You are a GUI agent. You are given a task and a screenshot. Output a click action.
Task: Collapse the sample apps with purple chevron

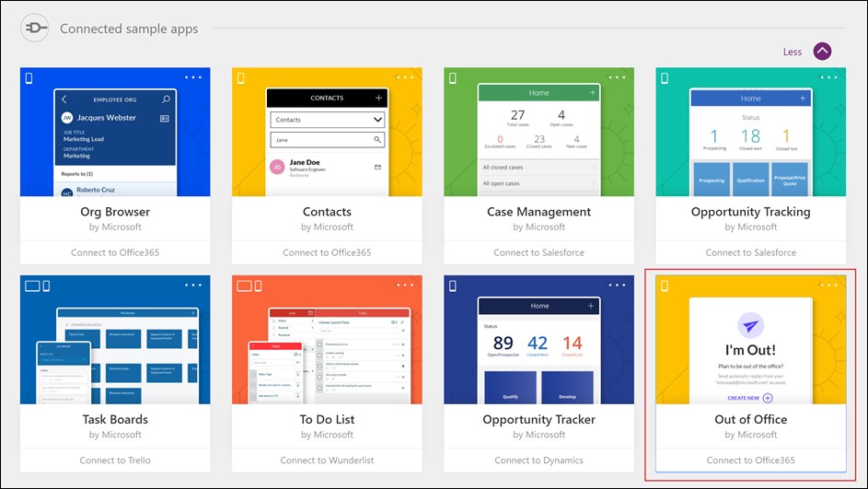(x=822, y=52)
